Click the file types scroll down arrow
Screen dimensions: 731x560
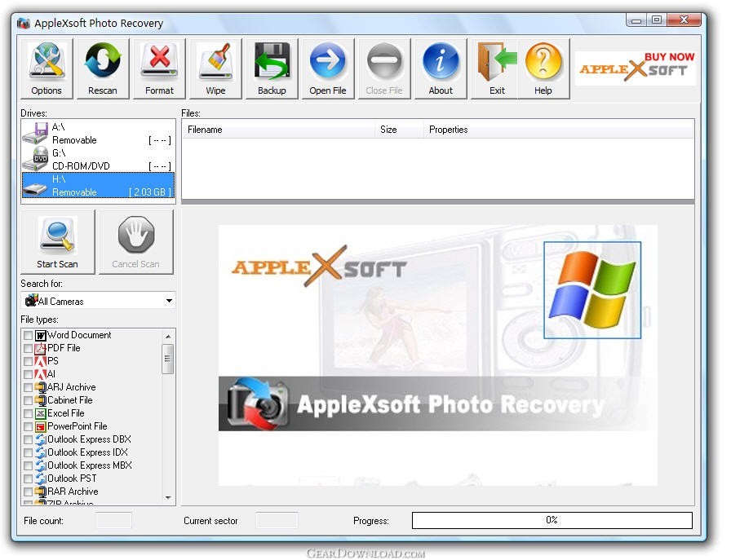pyautogui.click(x=168, y=498)
